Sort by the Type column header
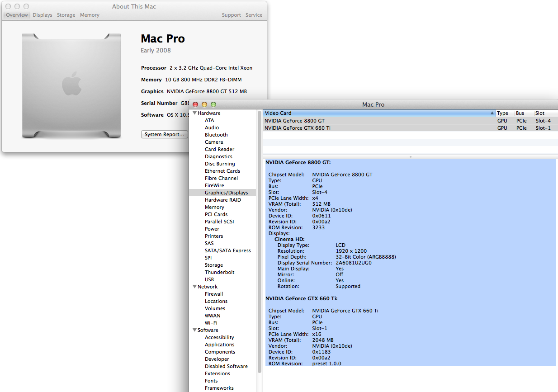Viewport: 558px width, 392px height. (x=505, y=113)
